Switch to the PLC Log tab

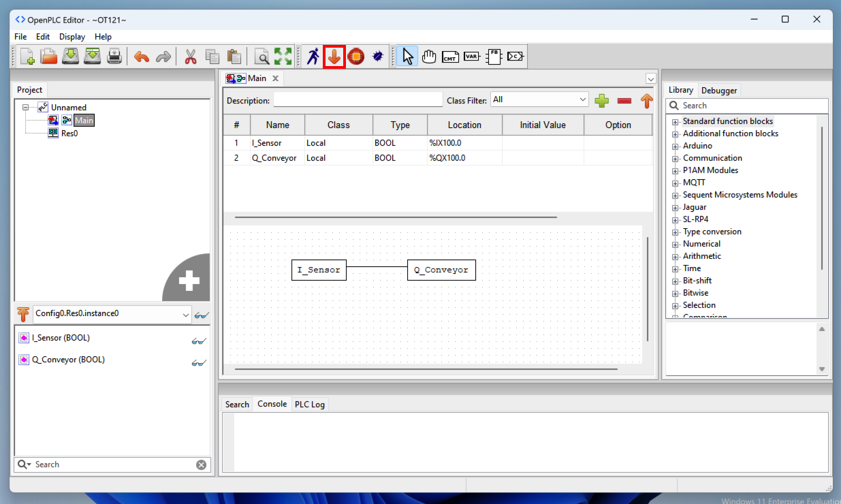tap(309, 405)
